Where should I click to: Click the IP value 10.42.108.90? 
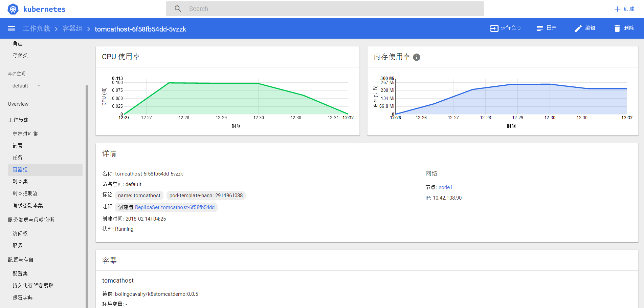(447, 198)
